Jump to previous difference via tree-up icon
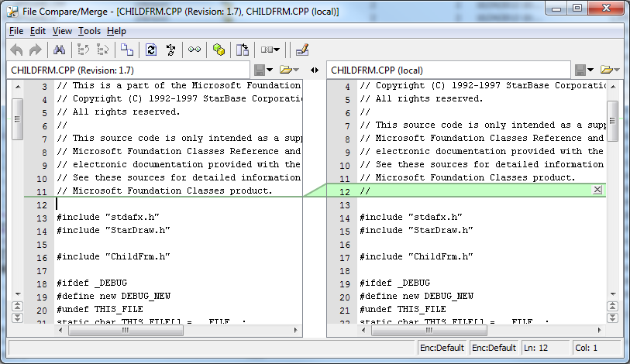The image size is (630, 364). pyautogui.click(x=83, y=50)
